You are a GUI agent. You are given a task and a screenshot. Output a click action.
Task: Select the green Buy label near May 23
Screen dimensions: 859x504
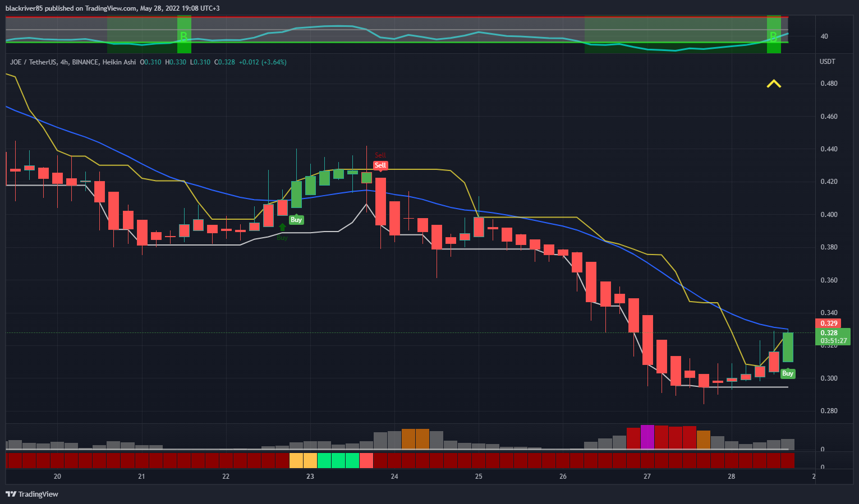tap(296, 220)
